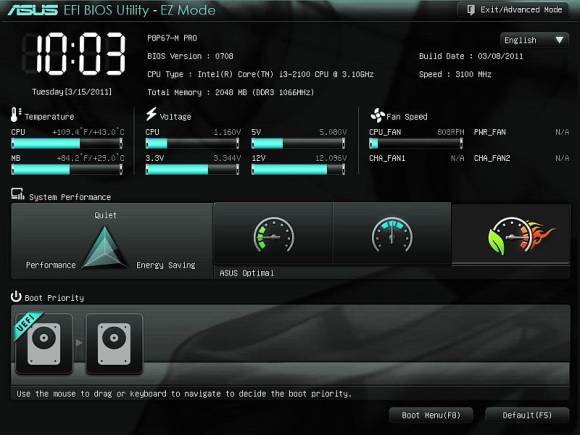The height and width of the screenshot is (435, 580).
Task: Open Boot Menu(F8)
Action: [431, 415]
